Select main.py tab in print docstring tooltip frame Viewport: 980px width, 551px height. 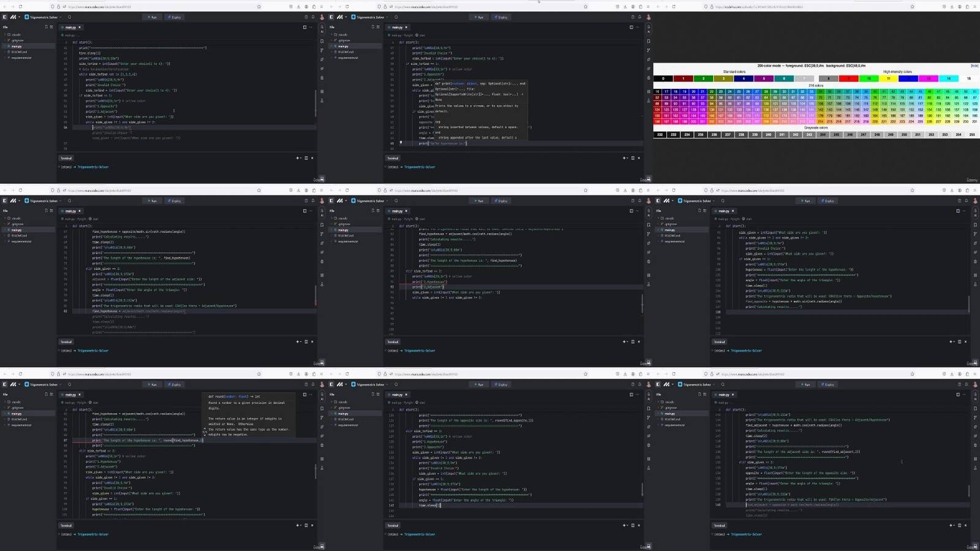[x=397, y=27]
